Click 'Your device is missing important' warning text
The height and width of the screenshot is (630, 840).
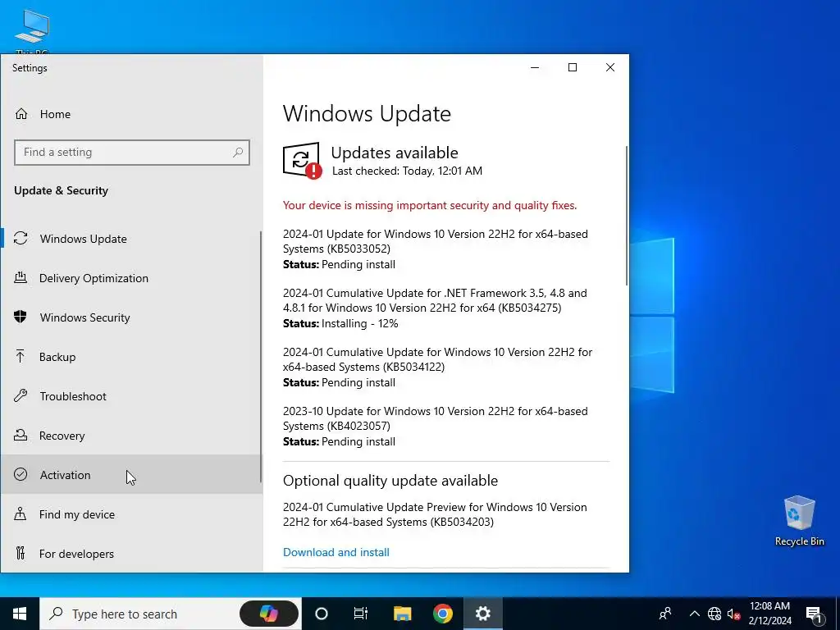pos(430,205)
